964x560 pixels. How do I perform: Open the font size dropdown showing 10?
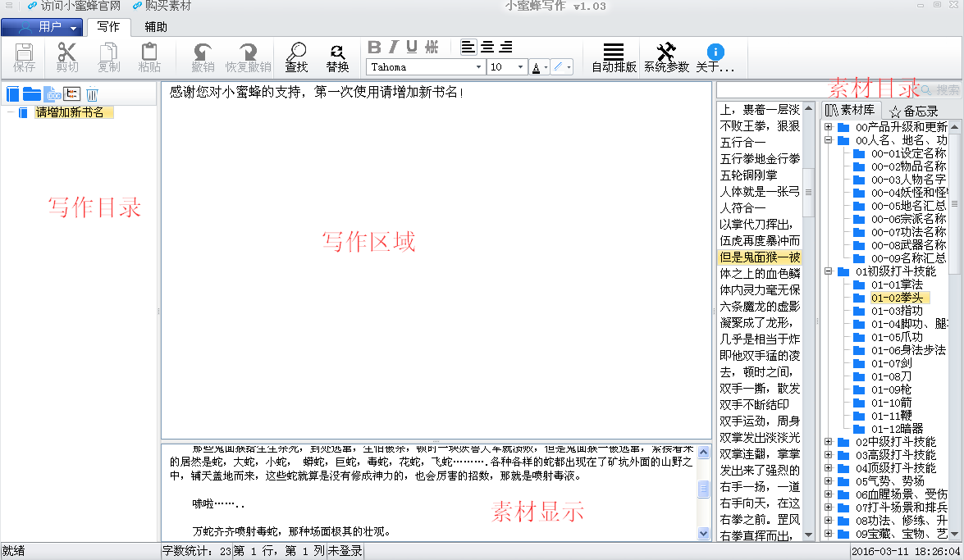(x=520, y=67)
